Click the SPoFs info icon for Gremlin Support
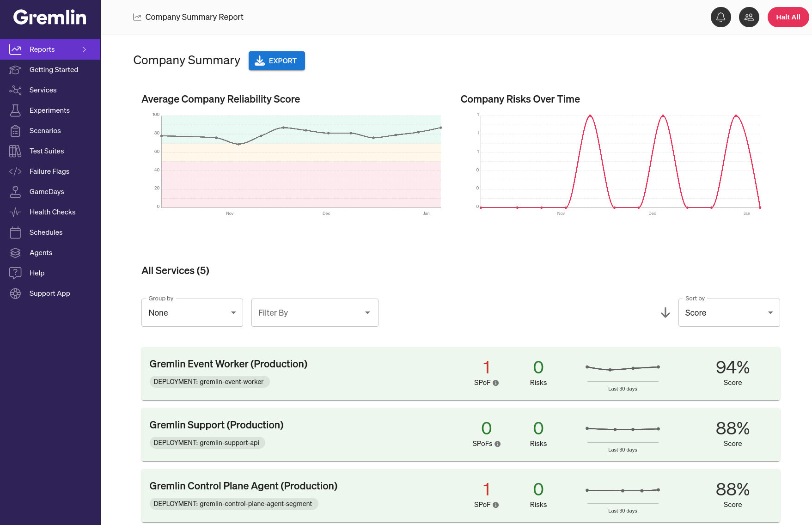 click(497, 444)
